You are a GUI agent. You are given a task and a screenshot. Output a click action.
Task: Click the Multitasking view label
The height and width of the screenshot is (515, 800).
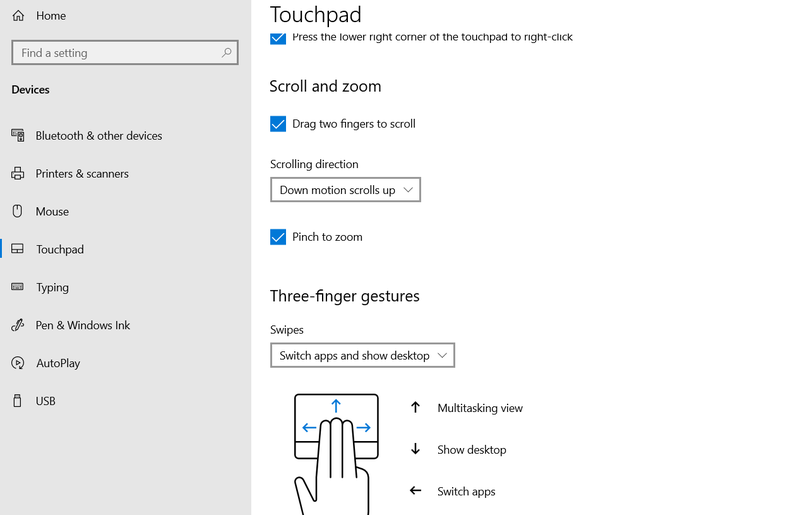point(480,408)
